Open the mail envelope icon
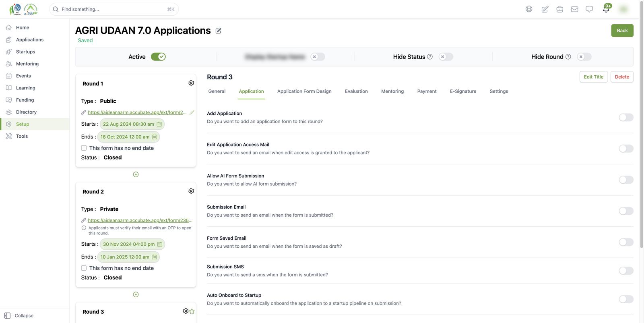This screenshot has width=644, height=323. pos(574,9)
